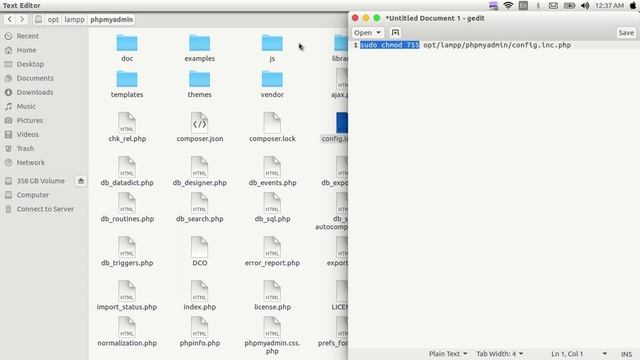The image size is (640, 360).
Task: Open the vendor folder
Action: click(x=272, y=79)
